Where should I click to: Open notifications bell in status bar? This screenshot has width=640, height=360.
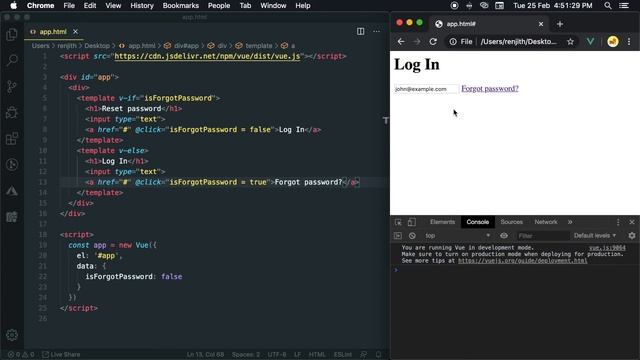point(378,354)
